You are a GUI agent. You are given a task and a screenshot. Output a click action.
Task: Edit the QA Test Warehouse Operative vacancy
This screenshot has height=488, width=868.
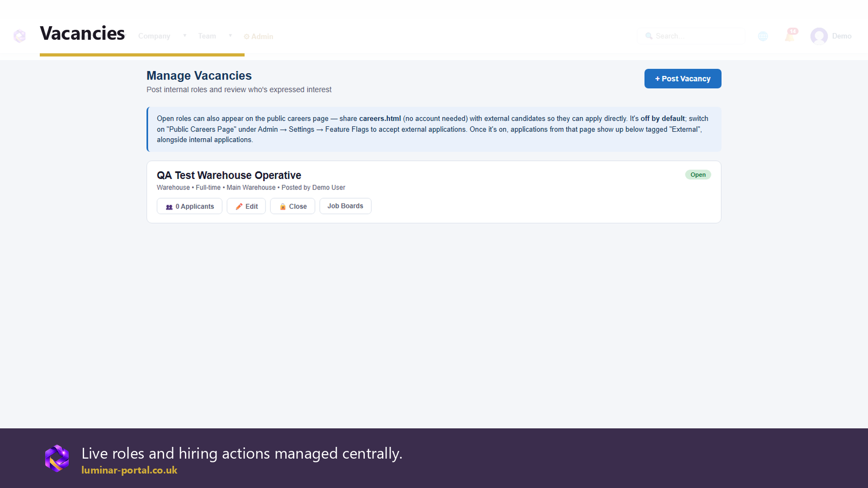pyautogui.click(x=246, y=206)
